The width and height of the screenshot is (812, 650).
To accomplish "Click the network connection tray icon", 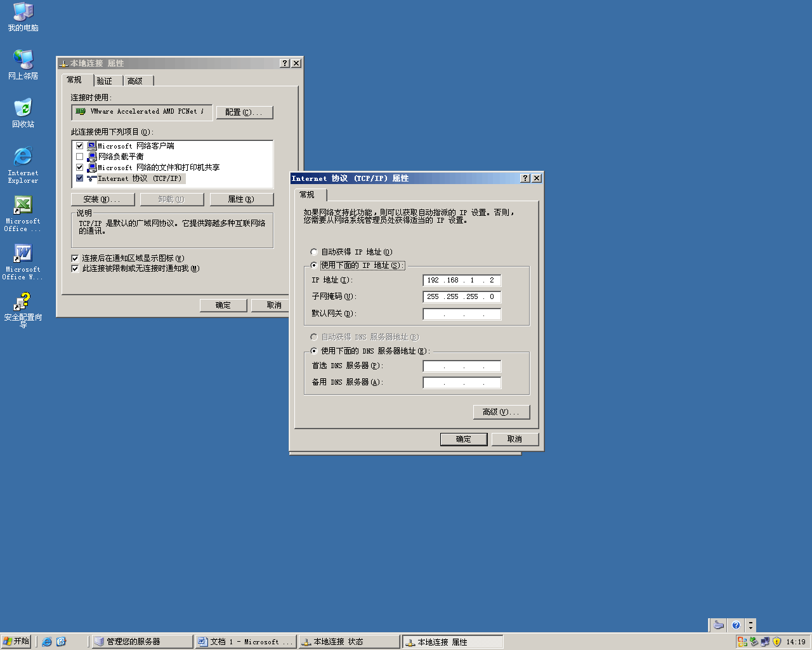I will [x=765, y=642].
